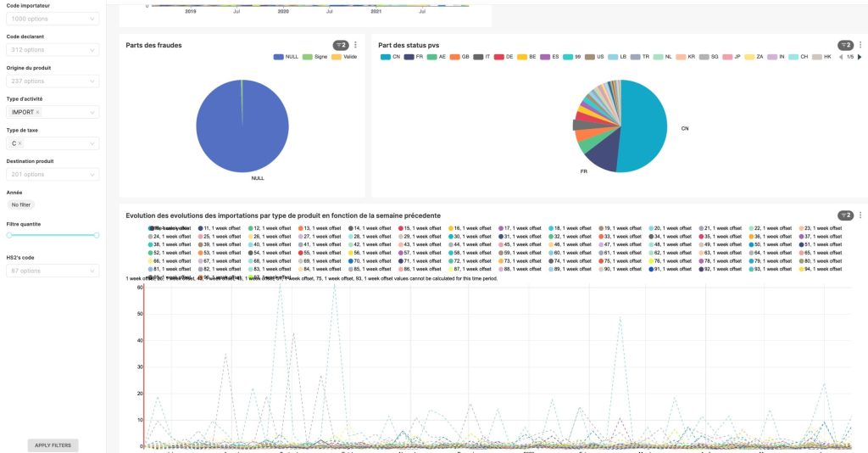Image resolution: width=868 pixels, height=453 pixels.
Task: Open the Part des status pvs kebab menu
Action: (860, 45)
